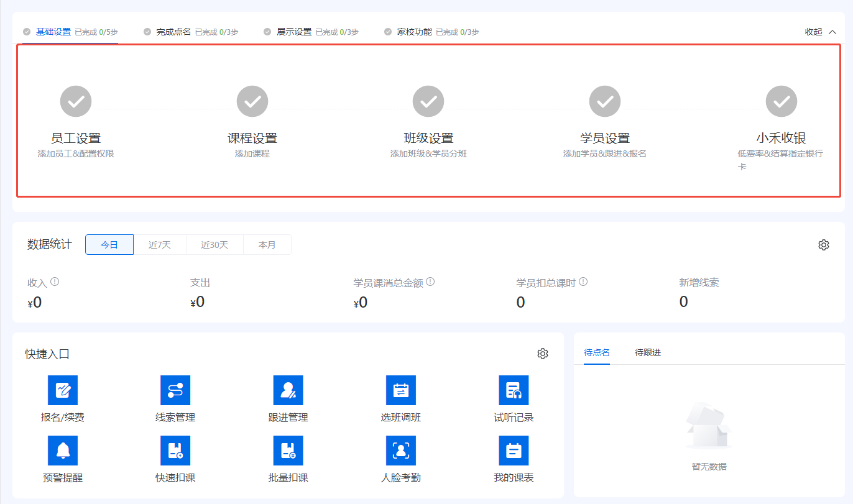Click the 快速扣课 shortcut icon
Image resolution: width=853 pixels, height=504 pixels.
tap(175, 451)
